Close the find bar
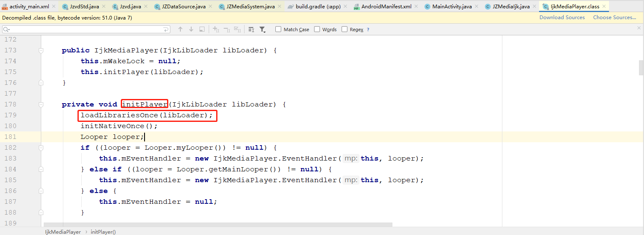Viewport: 644px width, 235px height. tap(639, 28)
